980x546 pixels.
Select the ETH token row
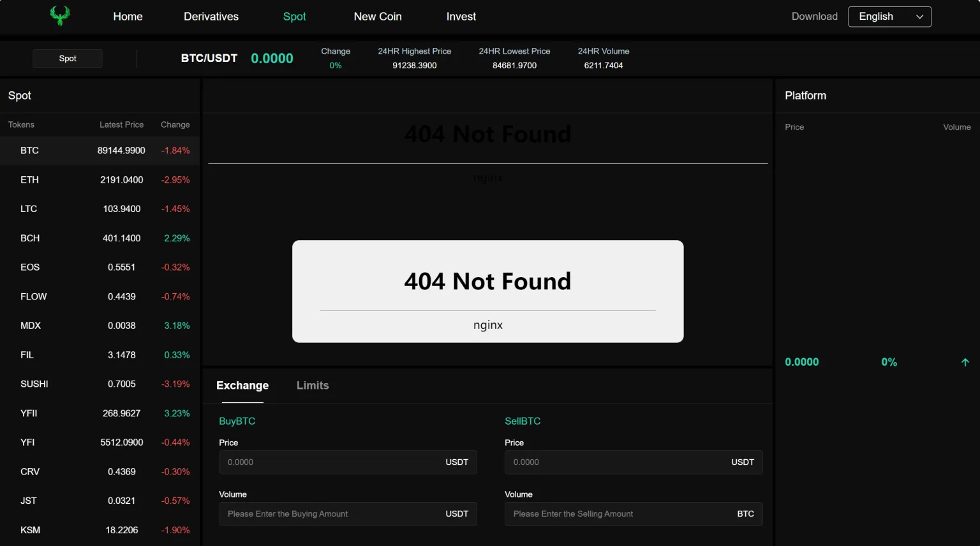pyautogui.click(x=100, y=180)
